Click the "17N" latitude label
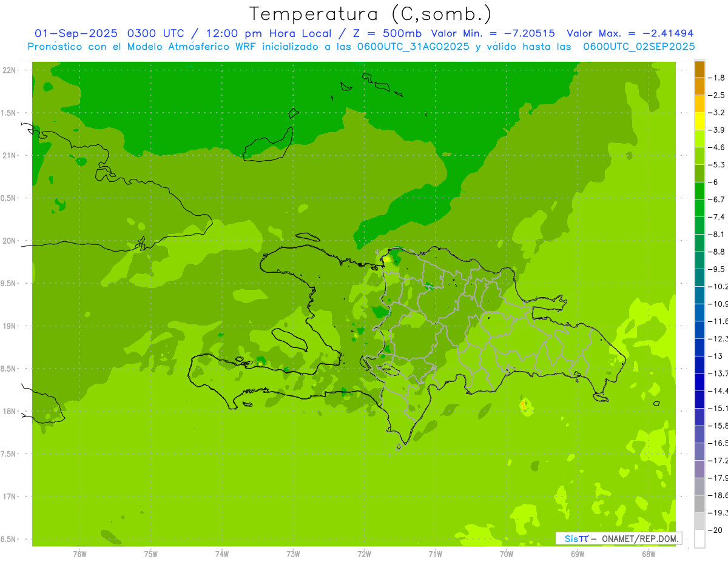The height and width of the screenshot is (562, 728). (8, 497)
